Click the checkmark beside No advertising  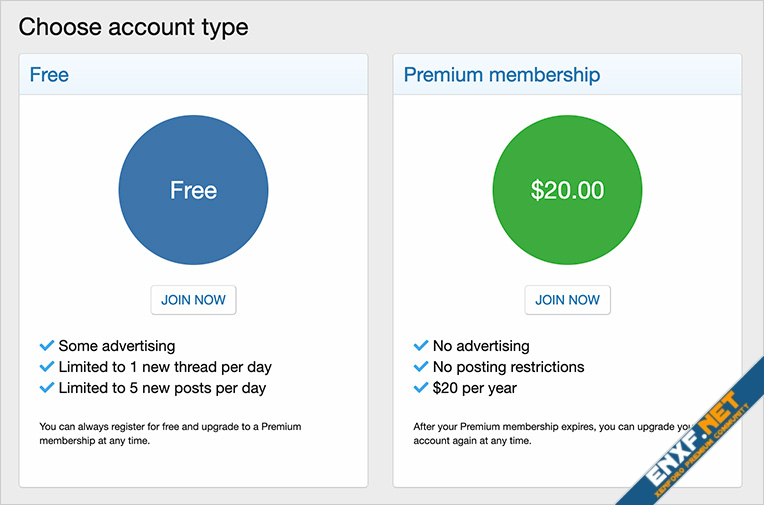pos(420,346)
